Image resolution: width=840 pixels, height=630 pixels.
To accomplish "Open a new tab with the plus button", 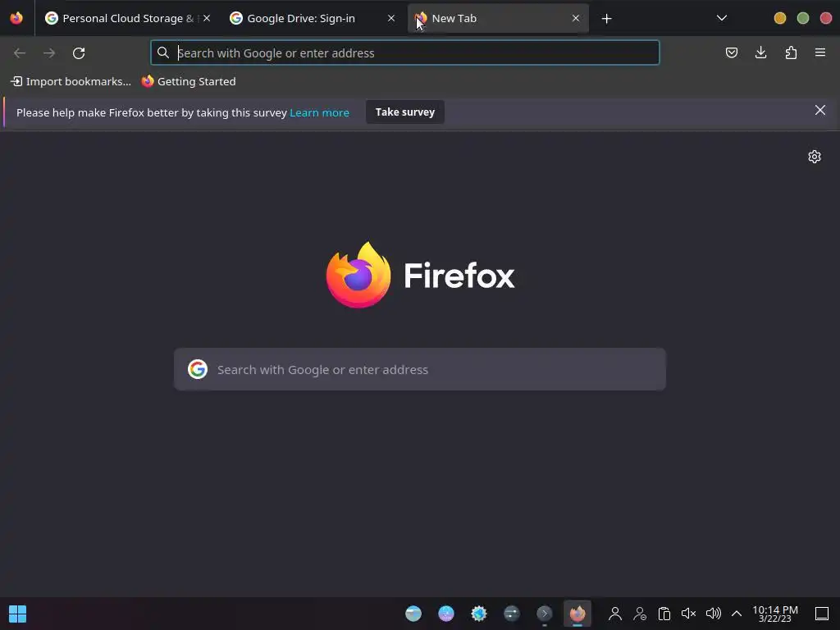I will [606, 19].
